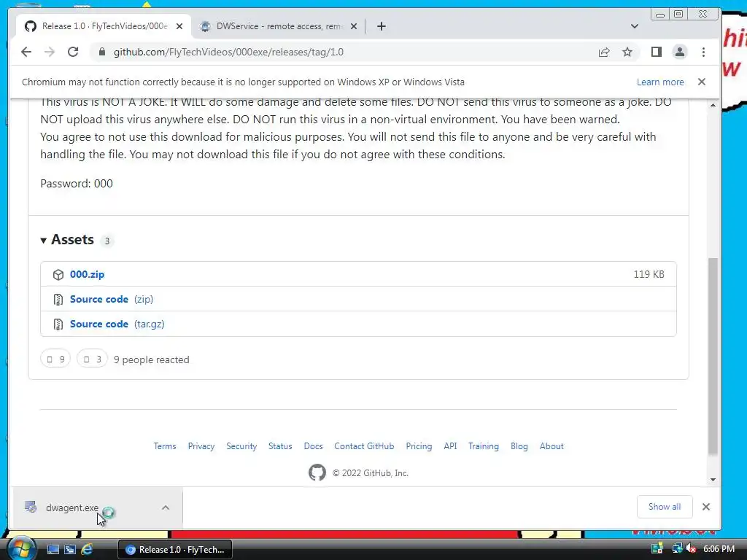747x560 pixels.
Task: Click the GitHub logo in the footer
Action: pyautogui.click(x=317, y=472)
